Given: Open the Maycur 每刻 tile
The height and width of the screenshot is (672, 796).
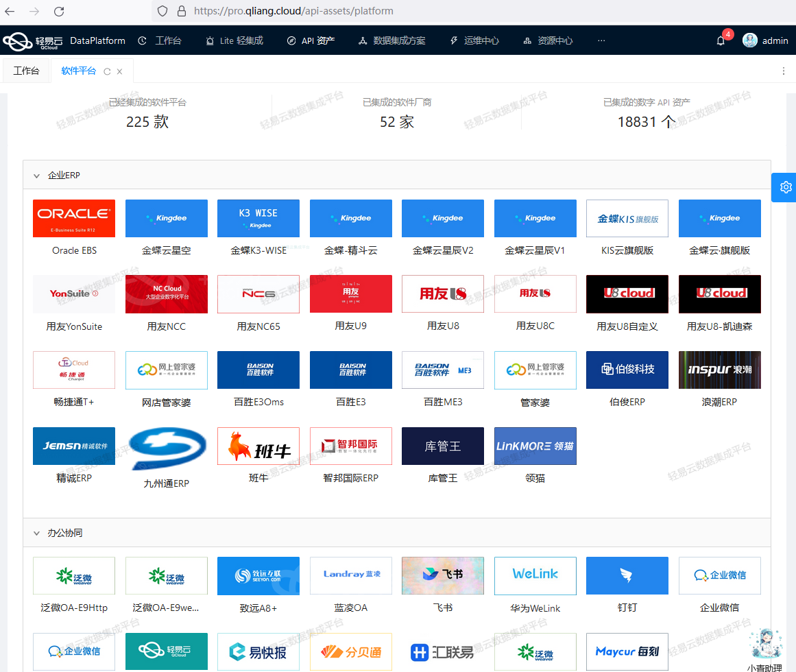Looking at the screenshot, I should click(627, 651).
